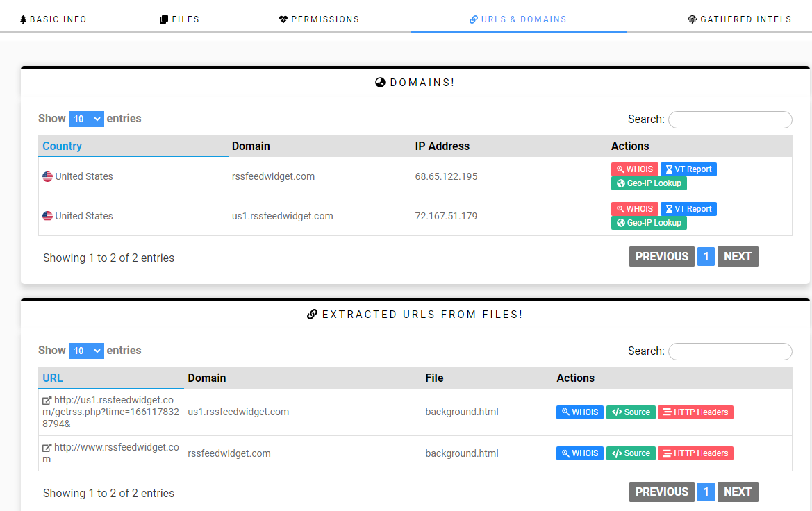Click the US flag in the us1.rssfeedwidget.com row
Image resolution: width=812 pixels, height=511 pixels.
click(48, 216)
